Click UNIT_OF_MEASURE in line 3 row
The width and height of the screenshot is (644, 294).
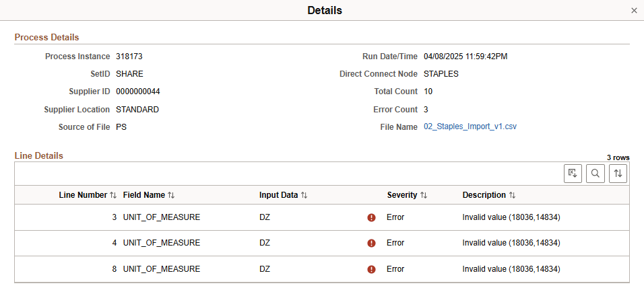point(162,217)
